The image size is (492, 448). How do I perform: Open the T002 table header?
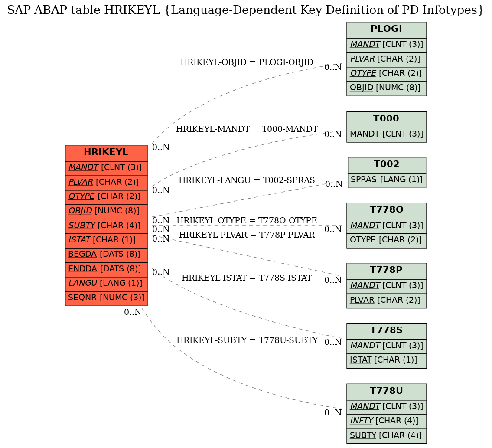(x=387, y=165)
